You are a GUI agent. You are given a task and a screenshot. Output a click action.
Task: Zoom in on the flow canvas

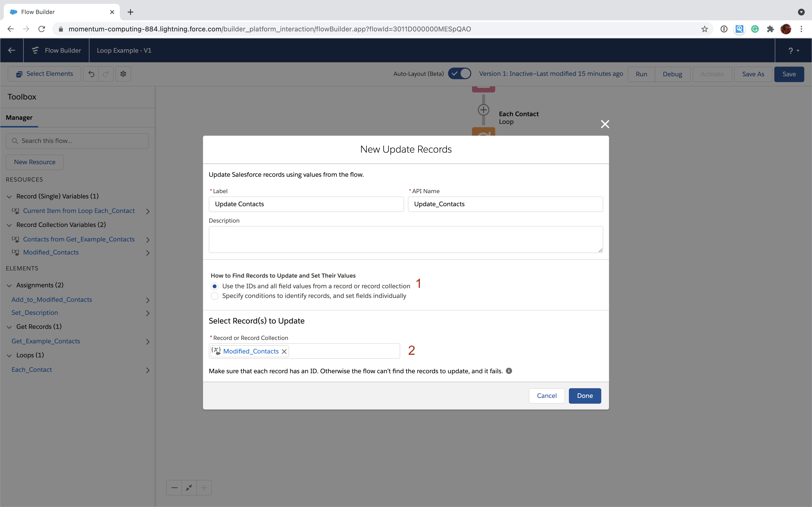[x=204, y=487]
